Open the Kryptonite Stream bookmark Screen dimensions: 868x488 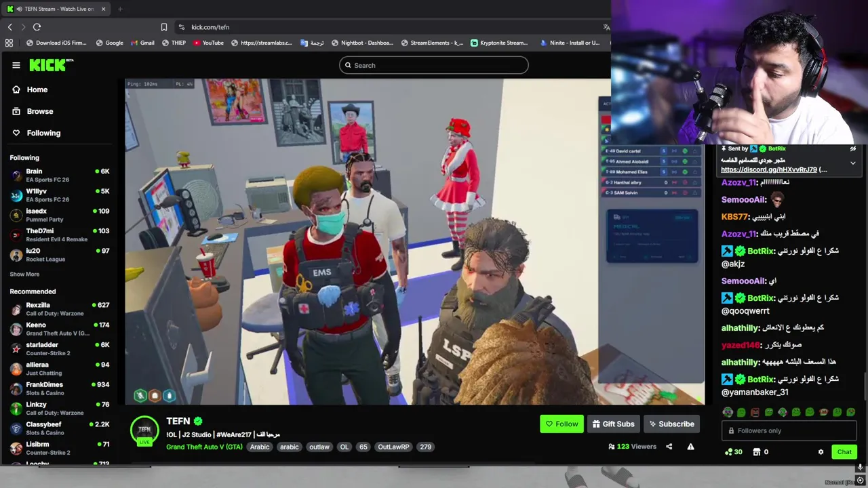[x=499, y=43]
